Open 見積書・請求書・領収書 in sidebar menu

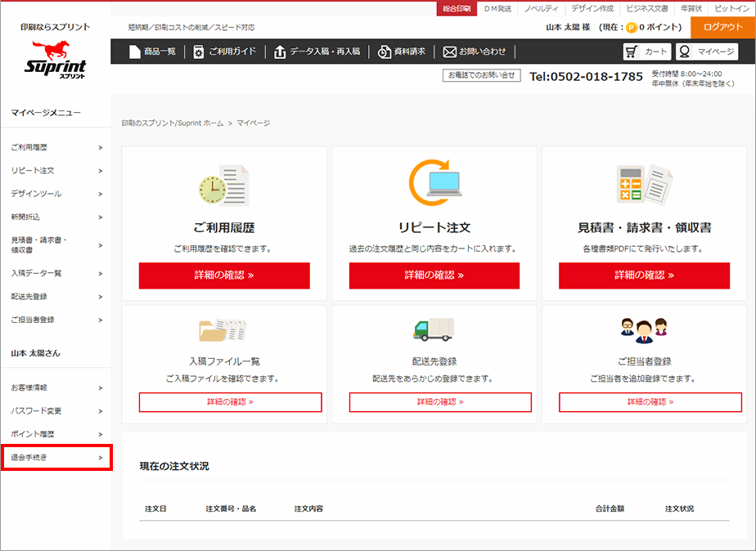click(x=56, y=245)
